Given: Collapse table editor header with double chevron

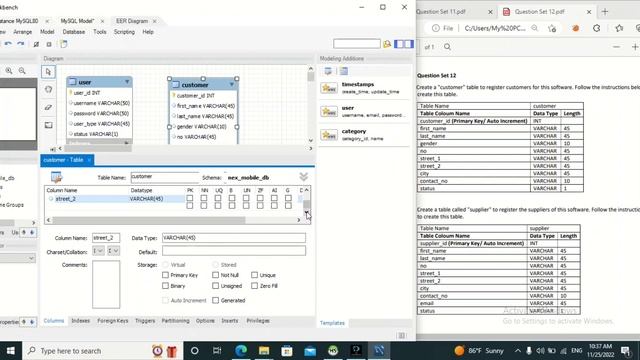Looking at the screenshot, I should point(304,177).
